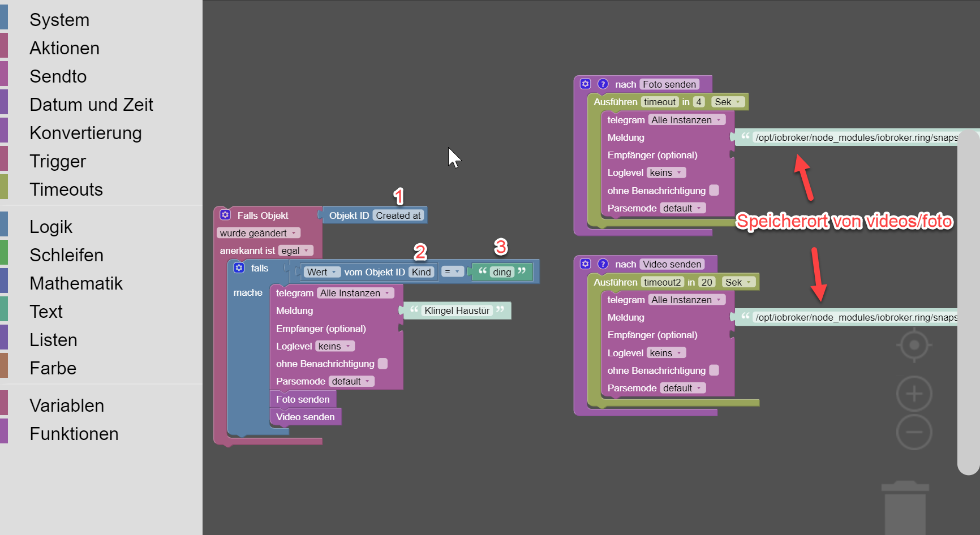The width and height of the screenshot is (980, 535).
Task: Edit snapshot path in Foto senden Meldung
Action: (857, 137)
